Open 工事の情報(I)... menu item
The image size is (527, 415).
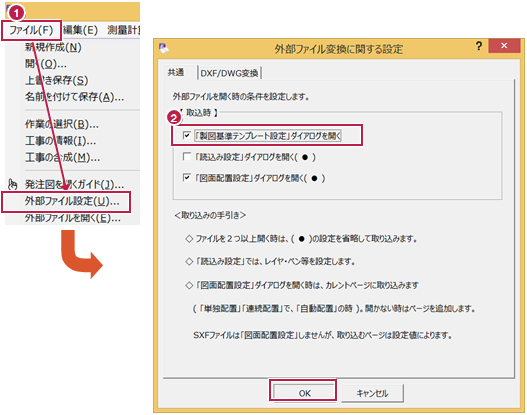click(60, 141)
